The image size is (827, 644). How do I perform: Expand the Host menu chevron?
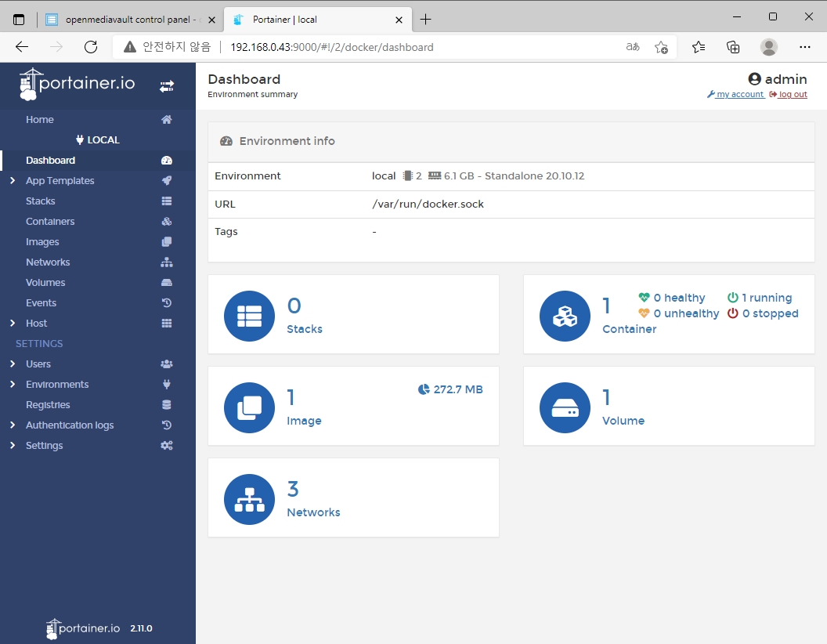[13, 324]
